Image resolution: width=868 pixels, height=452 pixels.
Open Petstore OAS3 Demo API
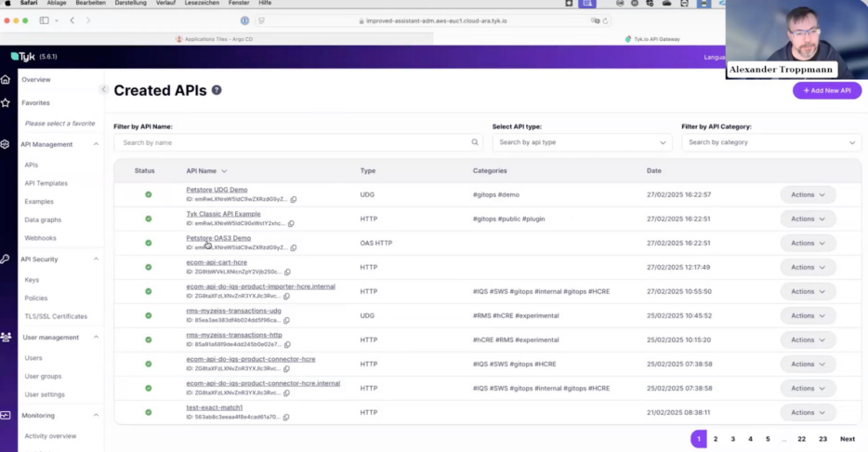click(x=218, y=238)
